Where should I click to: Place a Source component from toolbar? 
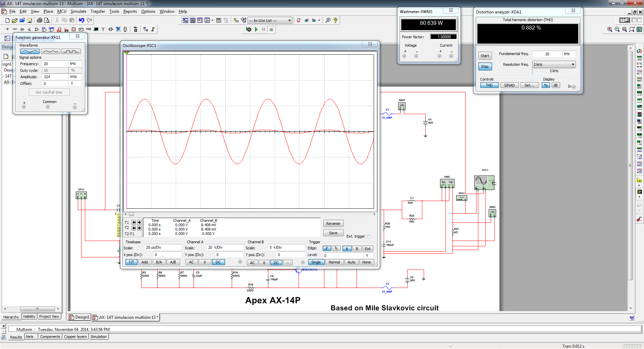point(7,30)
